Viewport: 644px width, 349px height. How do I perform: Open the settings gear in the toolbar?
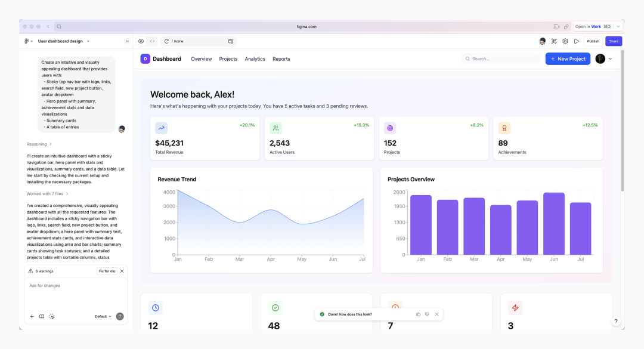click(565, 41)
